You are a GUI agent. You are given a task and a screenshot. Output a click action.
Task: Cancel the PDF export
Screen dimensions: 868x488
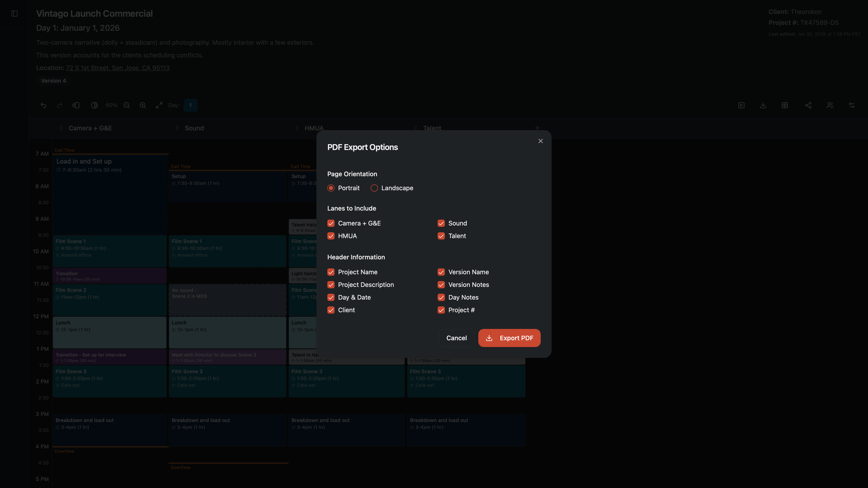(456, 338)
